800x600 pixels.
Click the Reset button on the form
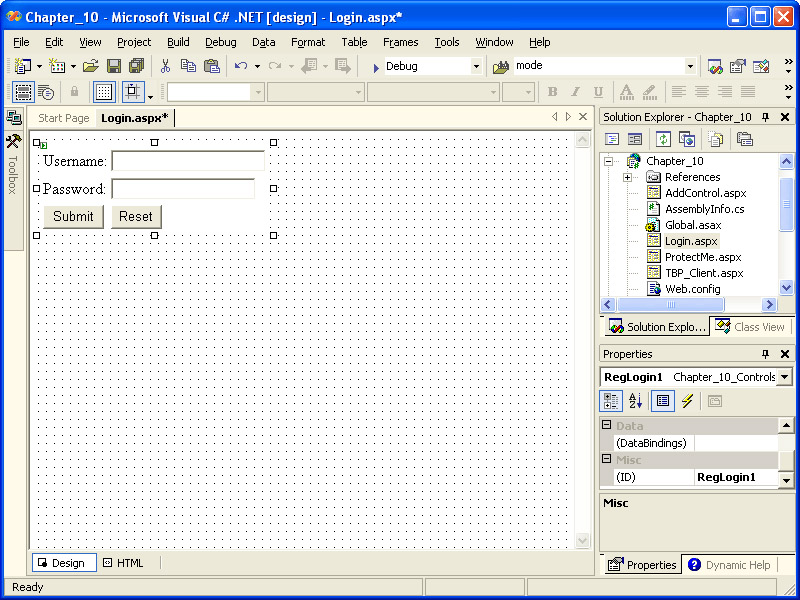136,216
